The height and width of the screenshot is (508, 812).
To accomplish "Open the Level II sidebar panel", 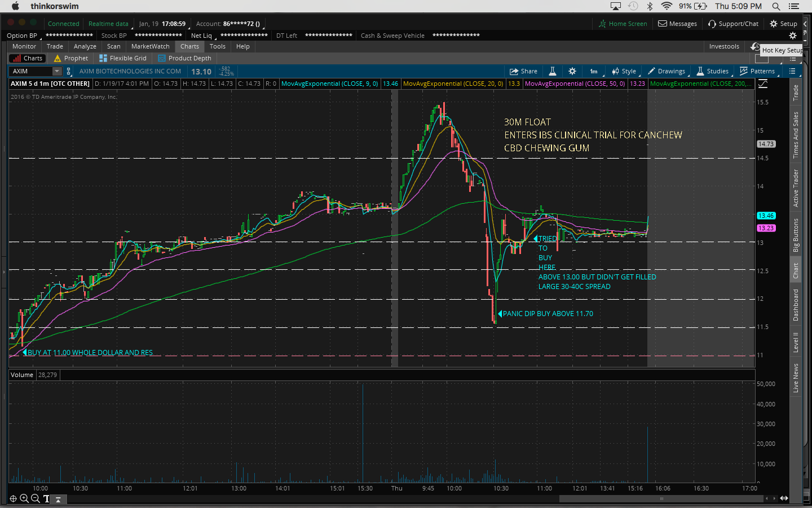I will (x=796, y=342).
